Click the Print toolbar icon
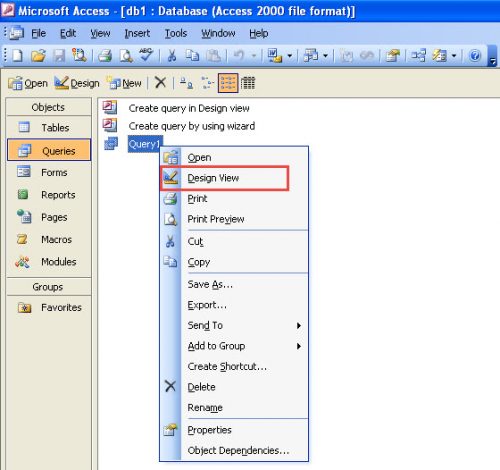Viewport: 500px width, 470px height. tap(105, 55)
